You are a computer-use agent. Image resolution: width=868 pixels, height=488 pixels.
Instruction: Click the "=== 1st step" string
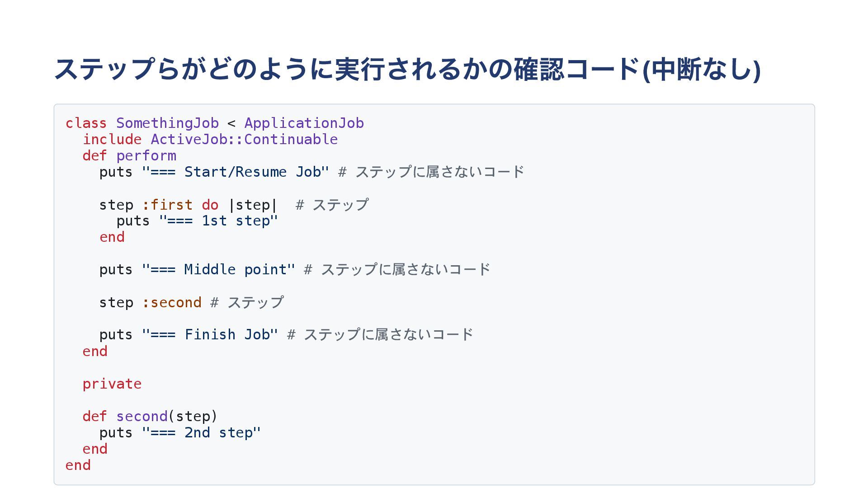218,221
